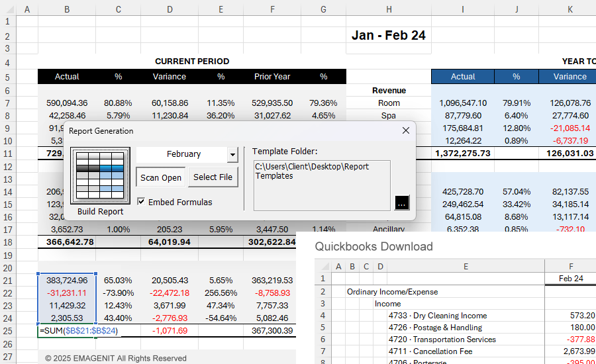The height and width of the screenshot is (364, 596).
Task: Click the Template Folder path box
Action: (322, 185)
